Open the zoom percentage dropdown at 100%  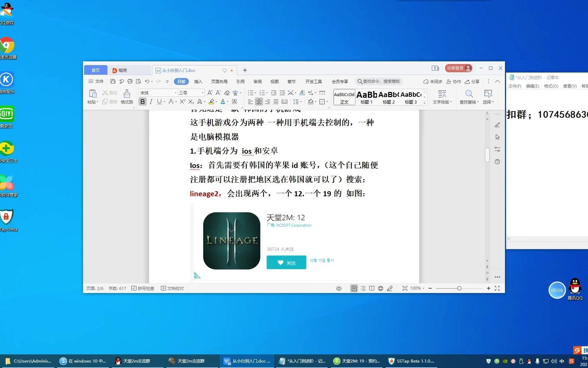coord(417,288)
